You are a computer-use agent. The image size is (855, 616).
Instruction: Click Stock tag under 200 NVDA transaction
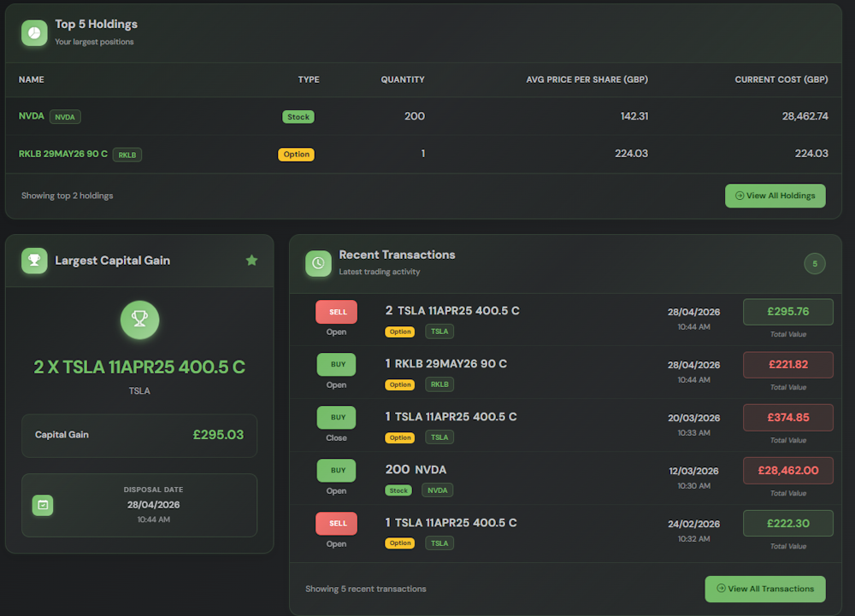click(x=398, y=490)
